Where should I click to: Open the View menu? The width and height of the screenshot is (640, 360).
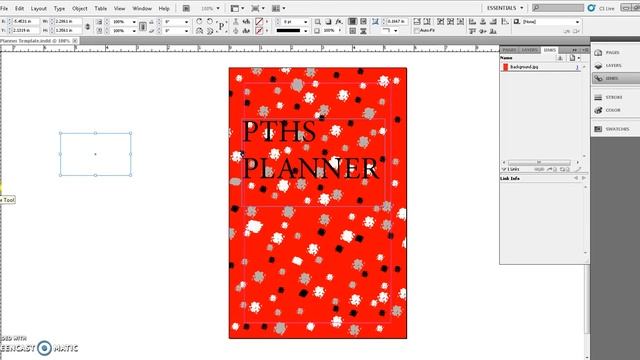119,8
